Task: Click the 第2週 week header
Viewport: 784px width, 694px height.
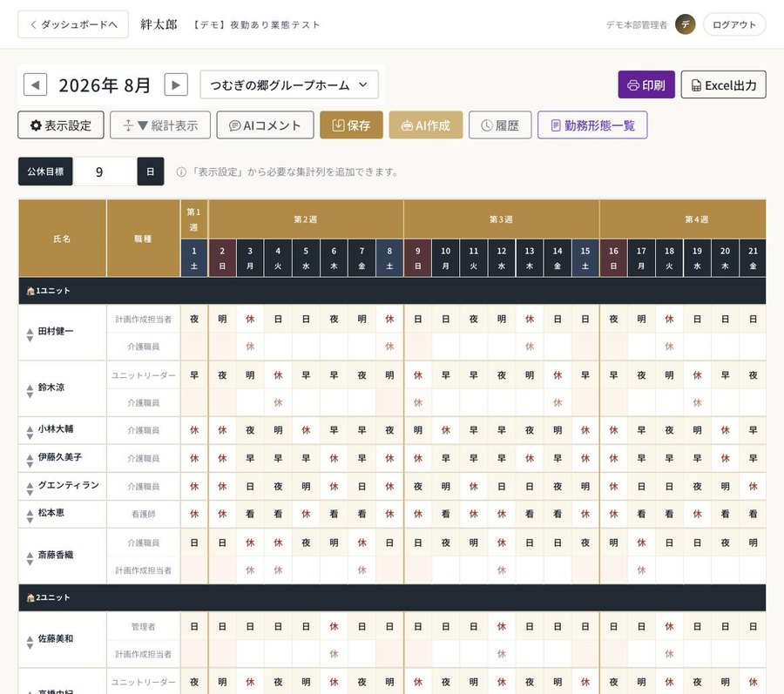Action: point(306,219)
